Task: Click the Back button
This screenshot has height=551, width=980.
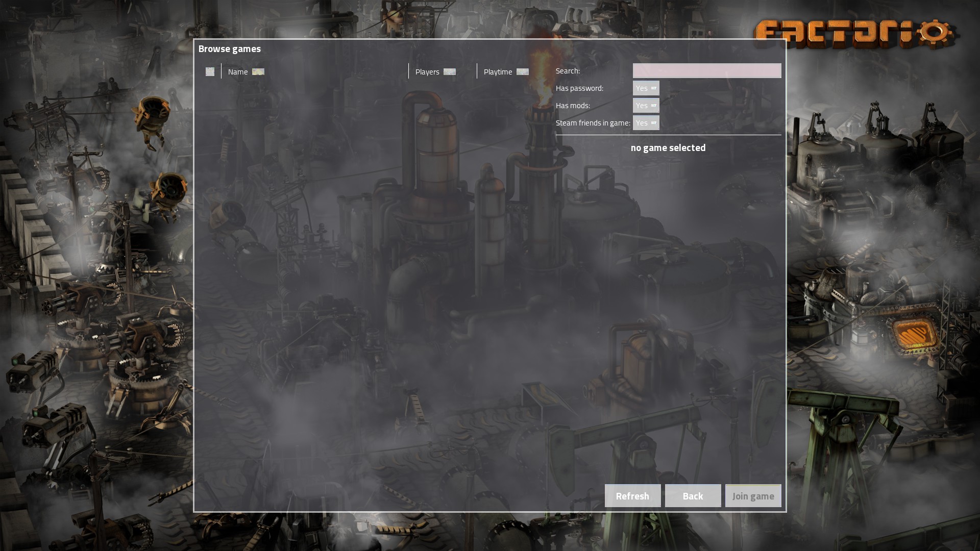Action: pyautogui.click(x=693, y=496)
